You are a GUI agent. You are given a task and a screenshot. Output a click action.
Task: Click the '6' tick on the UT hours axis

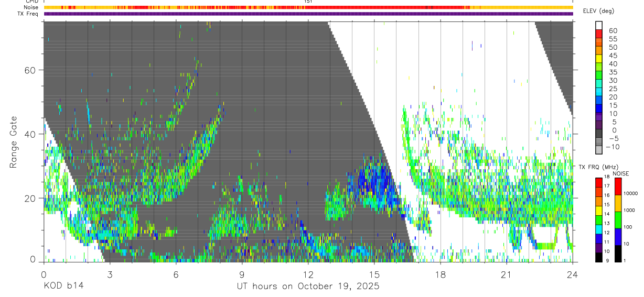click(176, 274)
